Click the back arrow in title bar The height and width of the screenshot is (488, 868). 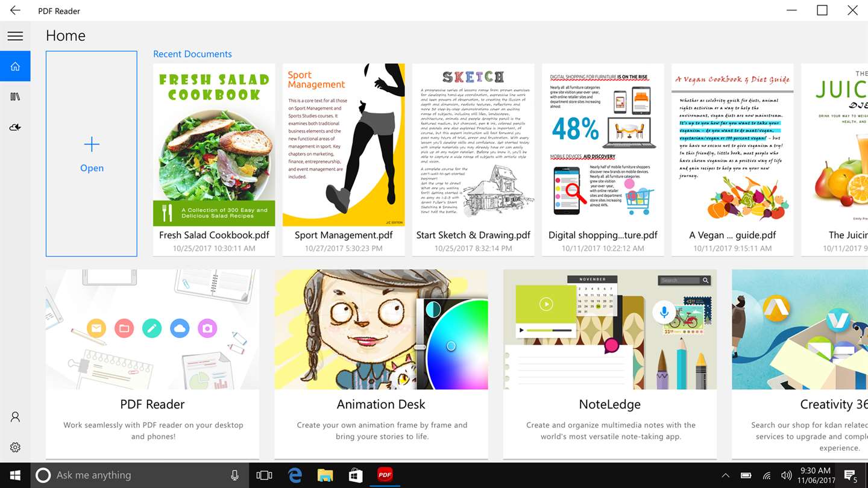15,10
